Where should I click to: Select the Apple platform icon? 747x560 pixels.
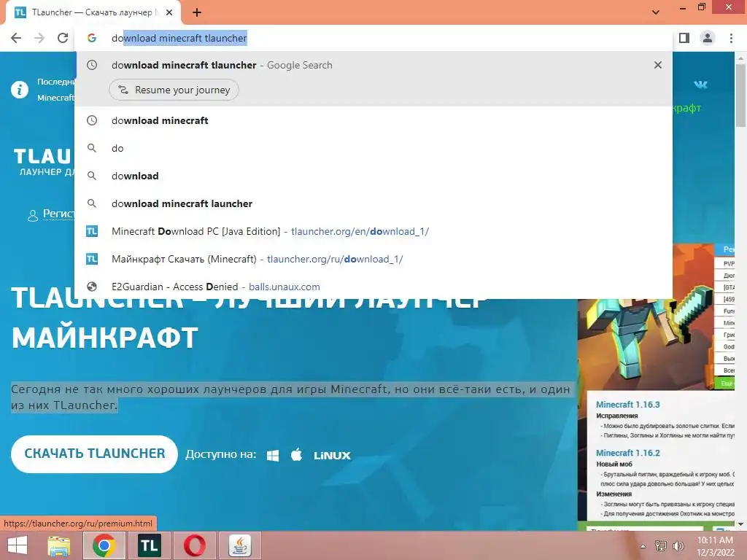point(296,455)
